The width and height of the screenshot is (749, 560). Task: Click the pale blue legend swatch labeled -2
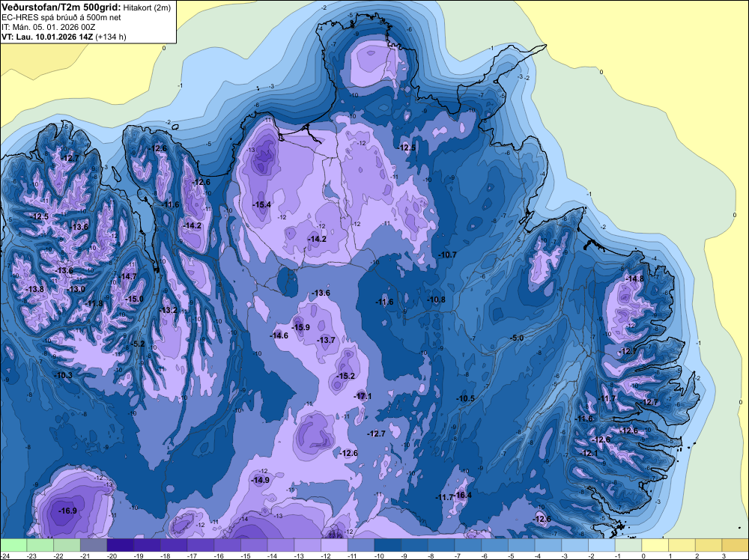click(602, 545)
